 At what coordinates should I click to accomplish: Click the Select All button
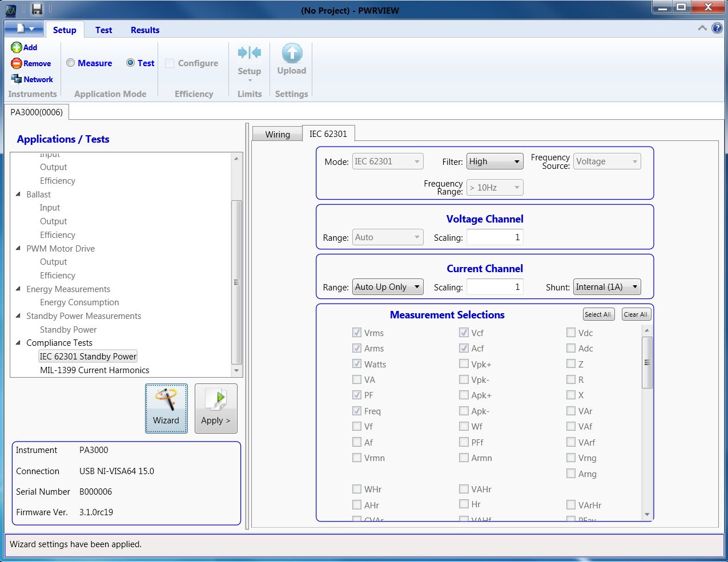coord(598,314)
